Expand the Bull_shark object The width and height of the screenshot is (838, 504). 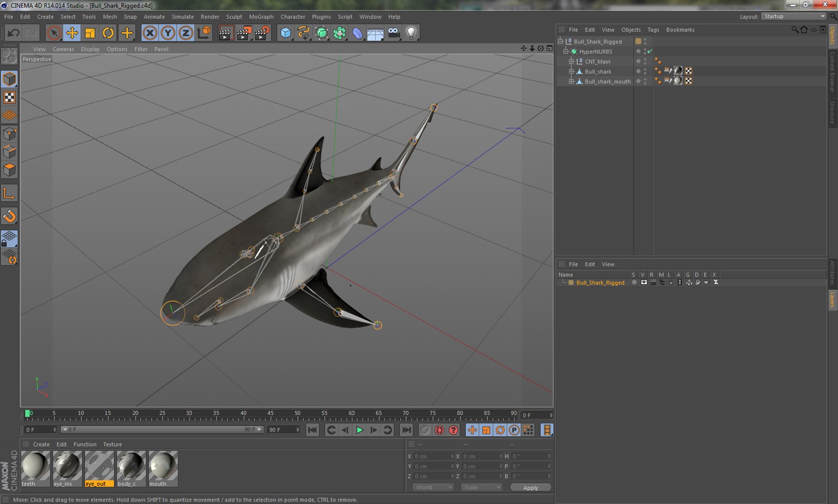[571, 71]
